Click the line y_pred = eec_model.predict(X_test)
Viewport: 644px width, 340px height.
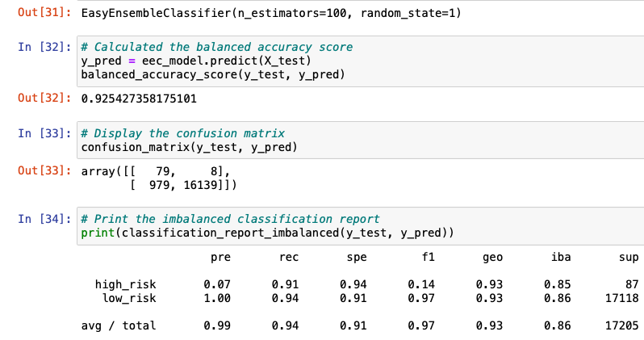pyautogui.click(x=196, y=61)
